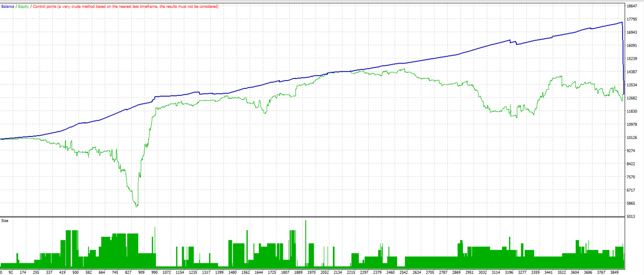Click the 2460 tick label
The height and width of the screenshot is (275, 644).
coord(390,272)
